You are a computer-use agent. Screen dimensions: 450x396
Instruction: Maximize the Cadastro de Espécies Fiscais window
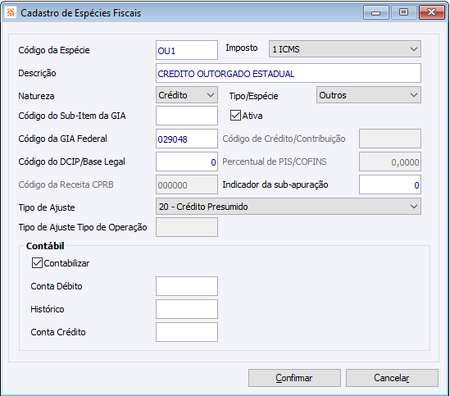coord(404,13)
